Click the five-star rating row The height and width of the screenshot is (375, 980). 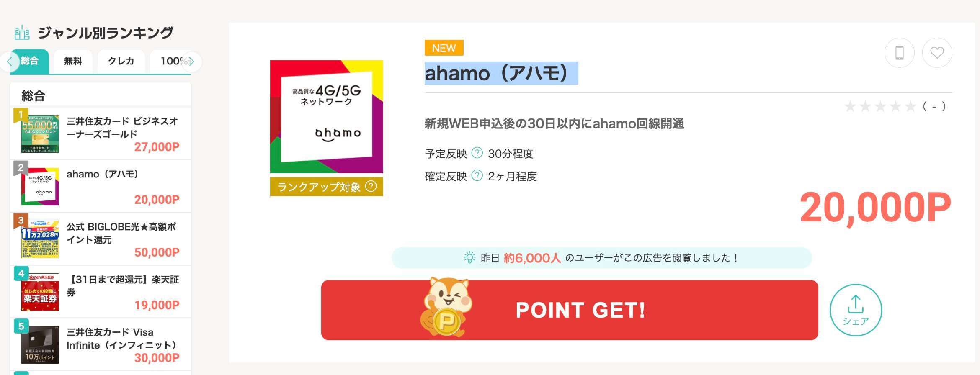click(x=880, y=107)
